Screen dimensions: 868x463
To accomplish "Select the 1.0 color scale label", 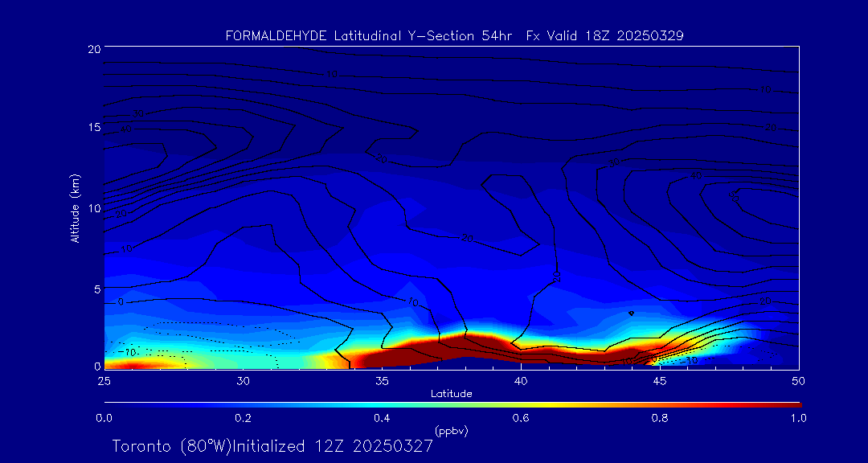I will (800, 418).
